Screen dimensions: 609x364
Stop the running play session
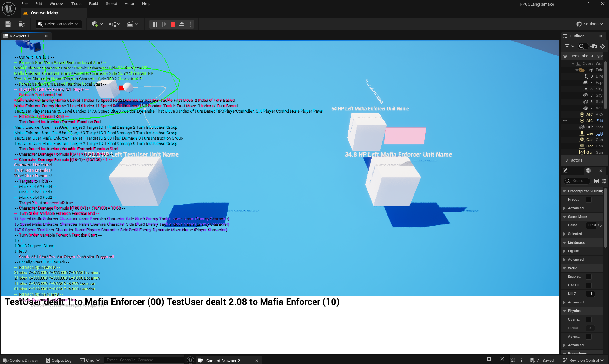tap(173, 24)
